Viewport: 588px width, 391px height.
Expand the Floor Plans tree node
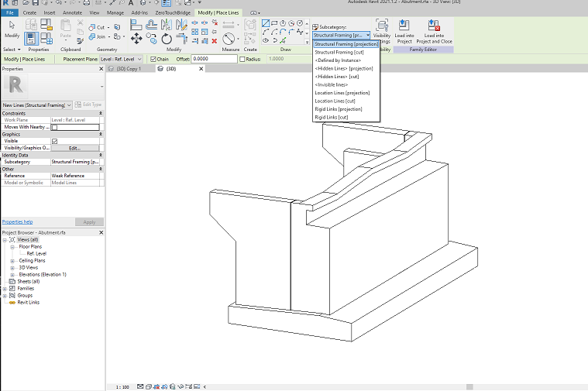(12, 247)
